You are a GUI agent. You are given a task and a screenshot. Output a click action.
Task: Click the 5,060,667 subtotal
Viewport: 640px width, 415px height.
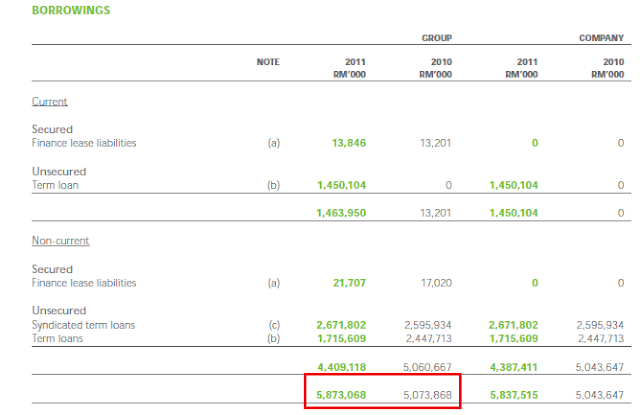point(428,367)
